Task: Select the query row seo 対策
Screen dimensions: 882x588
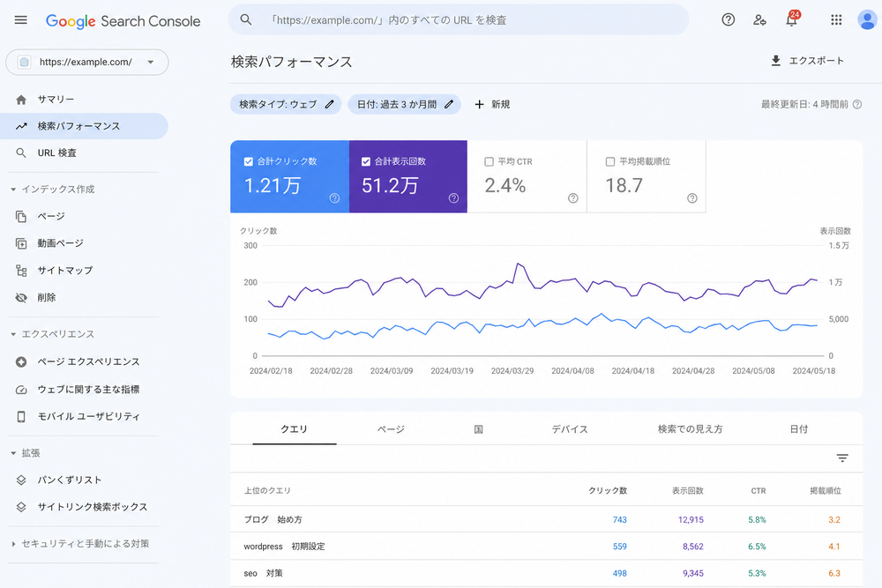Action: (x=546, y=573)
